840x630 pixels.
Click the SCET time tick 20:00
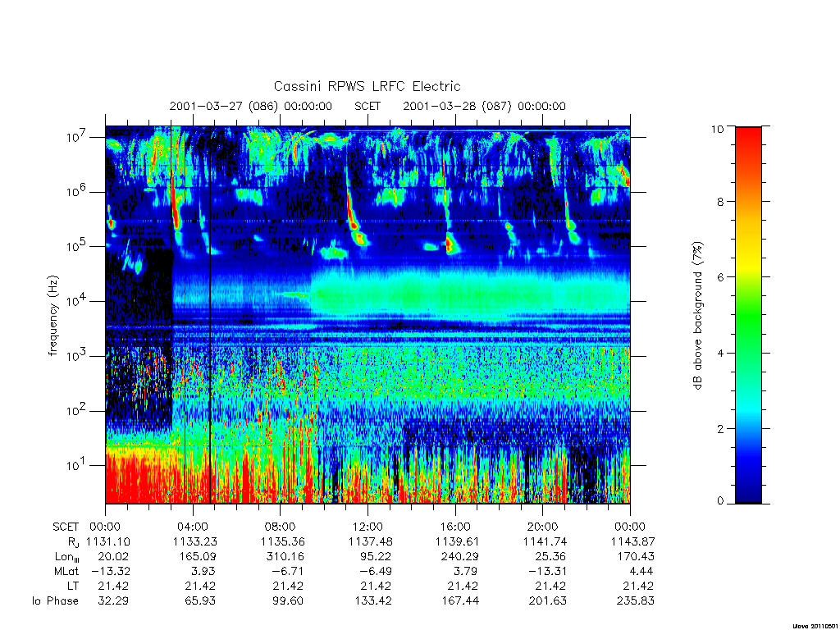(543, 527)
